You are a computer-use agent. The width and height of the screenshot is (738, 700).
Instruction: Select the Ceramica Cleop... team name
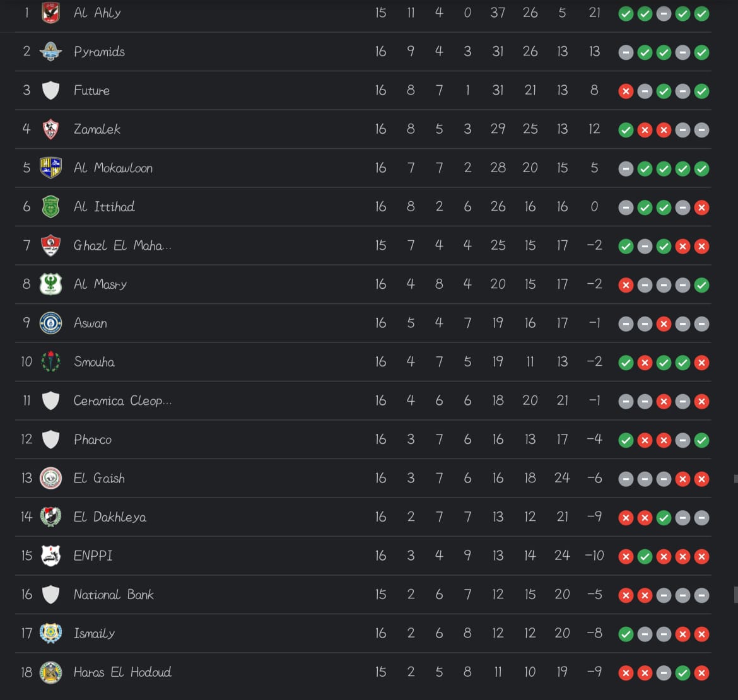(122, 400)
